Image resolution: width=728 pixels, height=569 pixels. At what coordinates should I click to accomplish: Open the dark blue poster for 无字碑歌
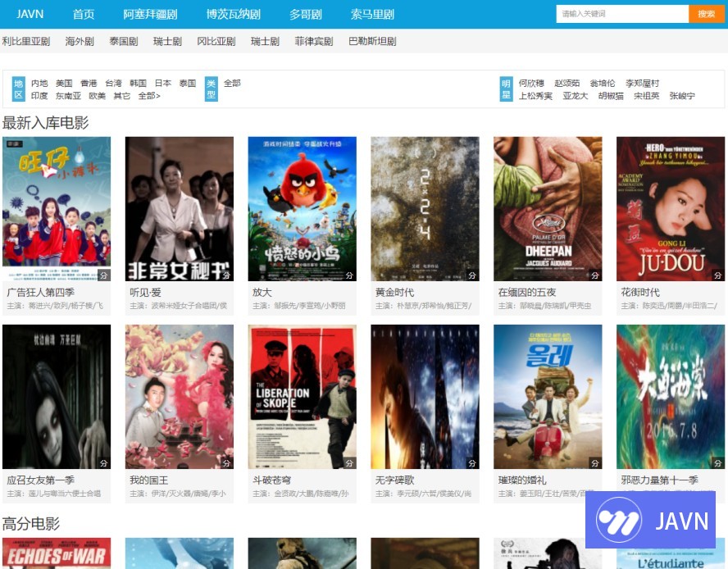(x=425, y=397)
